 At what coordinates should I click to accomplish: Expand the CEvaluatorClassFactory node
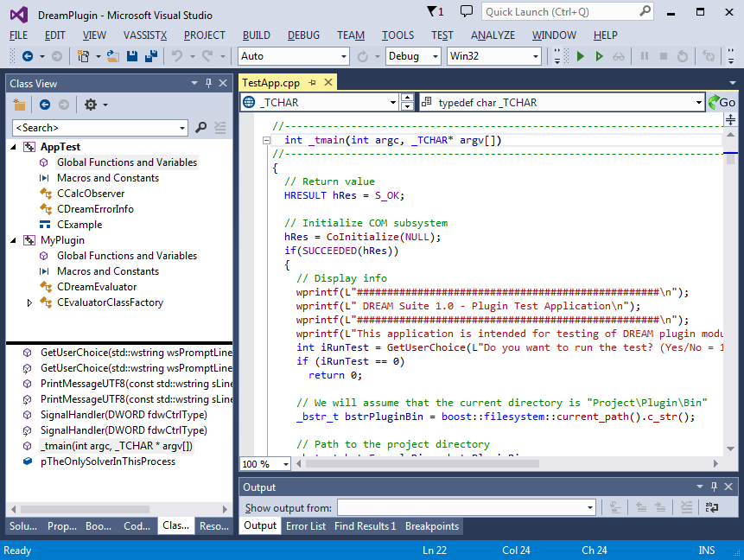tap(29, 302)
